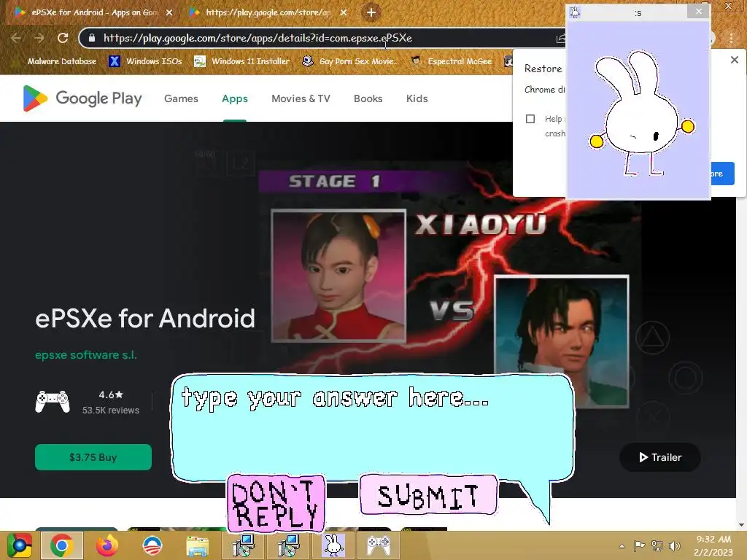Open the Windows ISOs bookmark
Screen dimensions: 747x560
[145, 61]
